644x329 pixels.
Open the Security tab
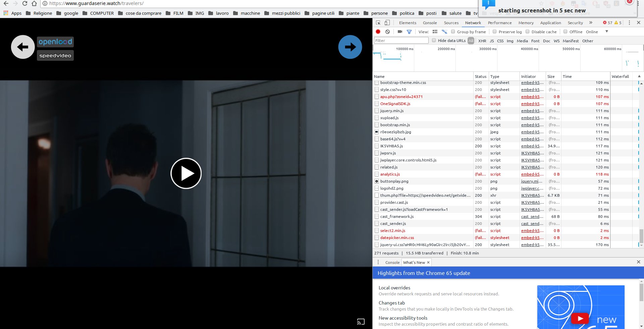point(575,23)
